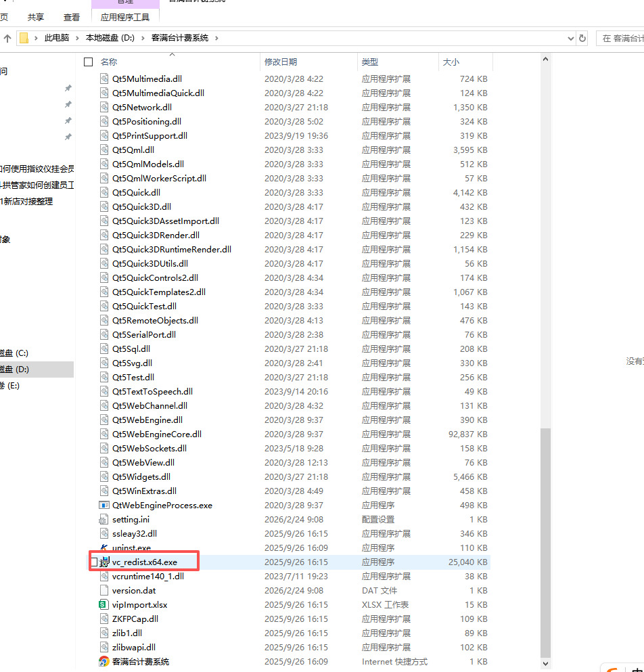Click the uninst.exe file icon
The width and height of the screenshot is (644, 672).
click(x=104, y=547)
